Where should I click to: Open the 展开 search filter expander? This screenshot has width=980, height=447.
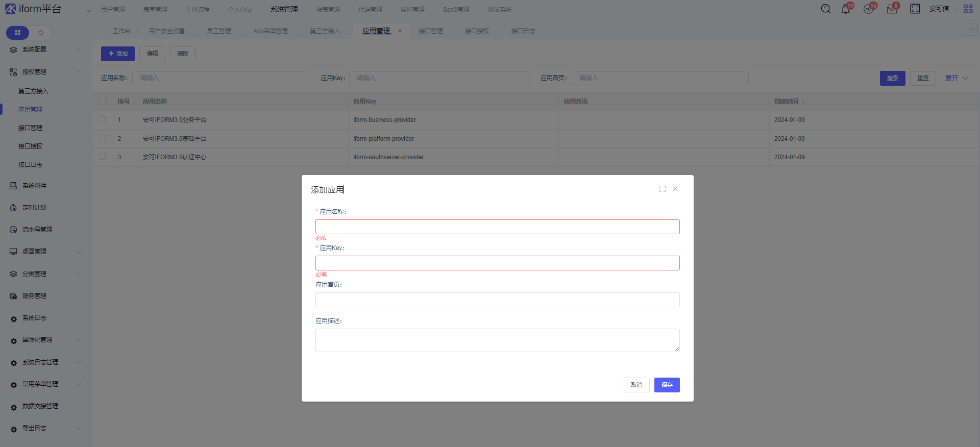955,78
